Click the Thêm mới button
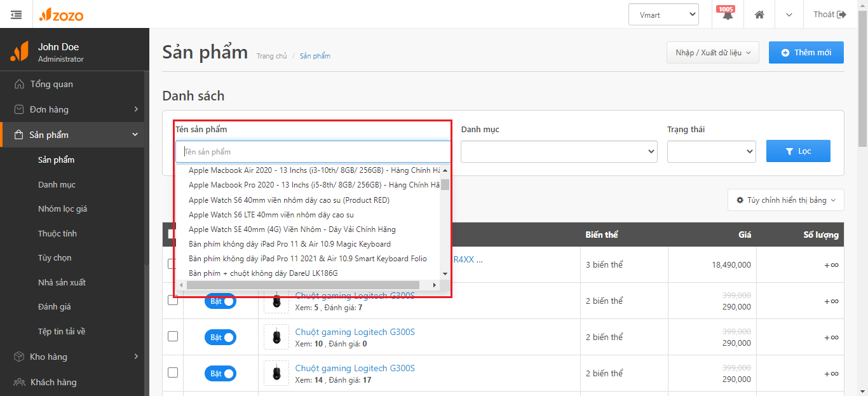This screenshot has height=396, width=868. (x=806, y=53)
